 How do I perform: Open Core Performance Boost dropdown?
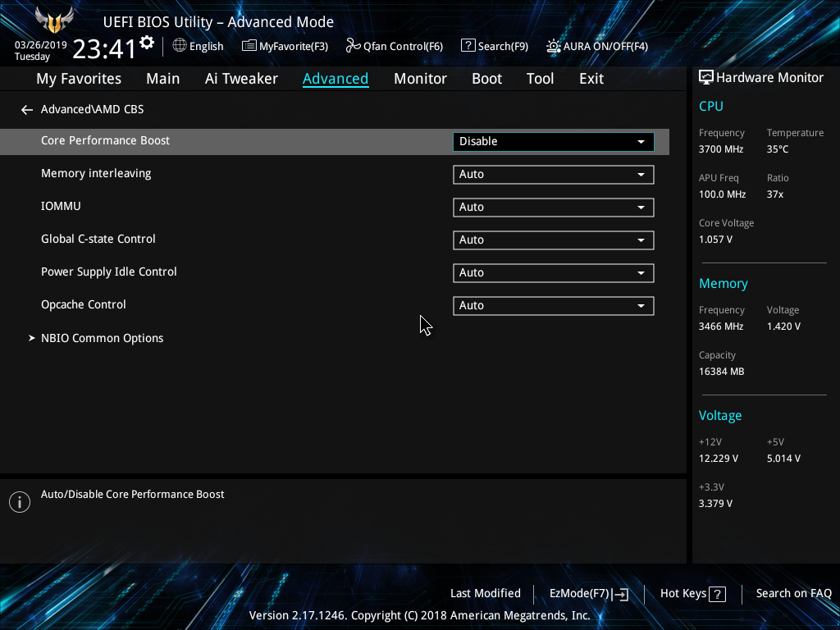(554, 141)
